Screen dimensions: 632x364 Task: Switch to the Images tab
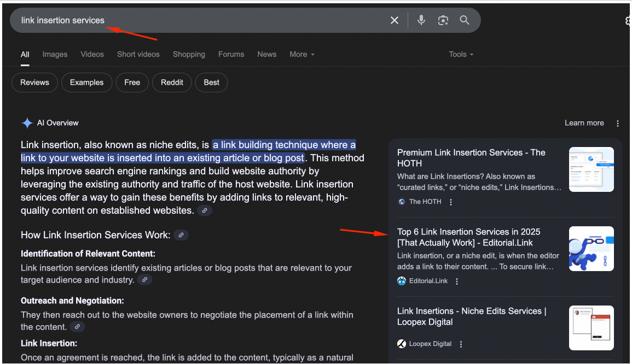pyautogui.click(x=55, y=54)
